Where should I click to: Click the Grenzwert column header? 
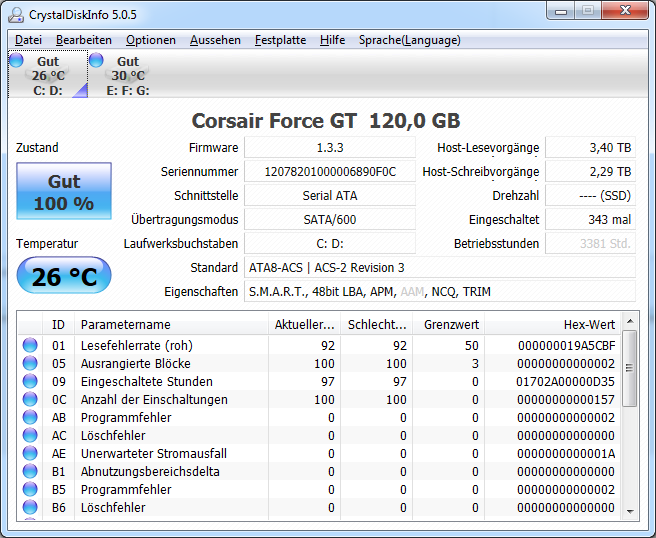[449, 324]
